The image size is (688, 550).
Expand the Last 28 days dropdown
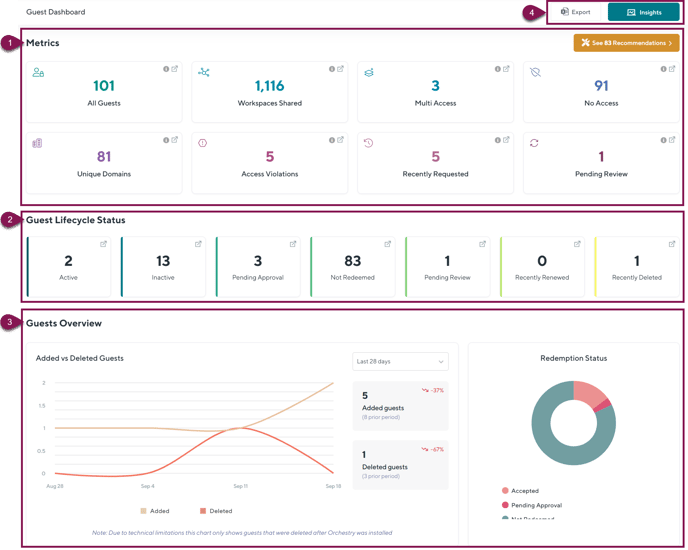[x=400, y=361]
